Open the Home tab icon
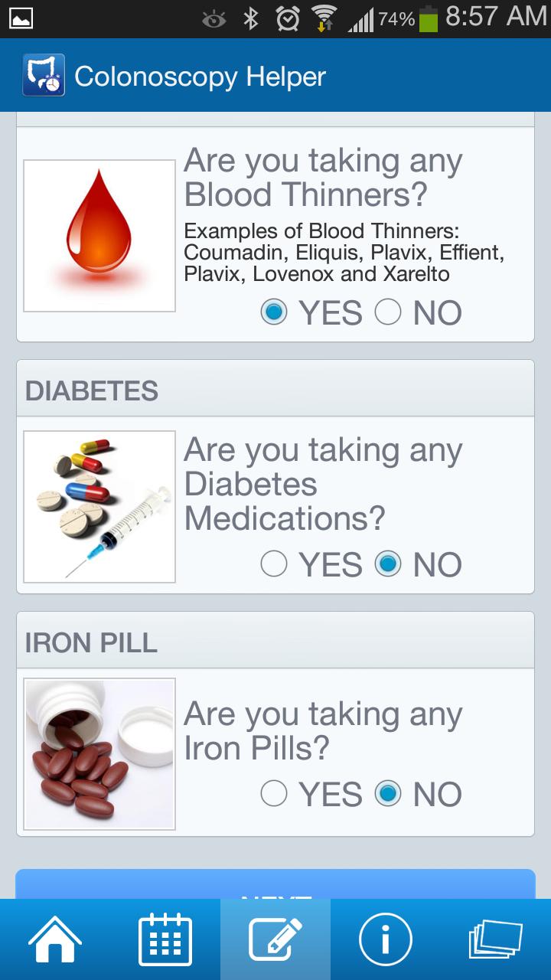Screen dimensions: 551x980 [54, 939]
